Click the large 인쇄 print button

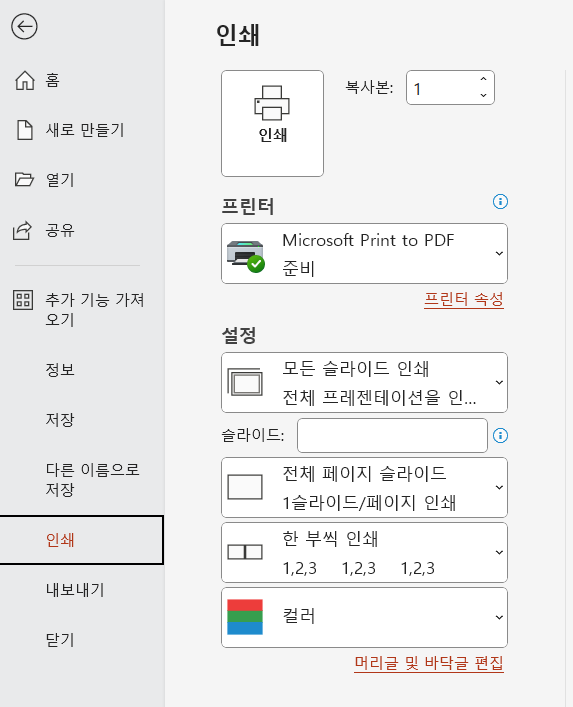272,123
